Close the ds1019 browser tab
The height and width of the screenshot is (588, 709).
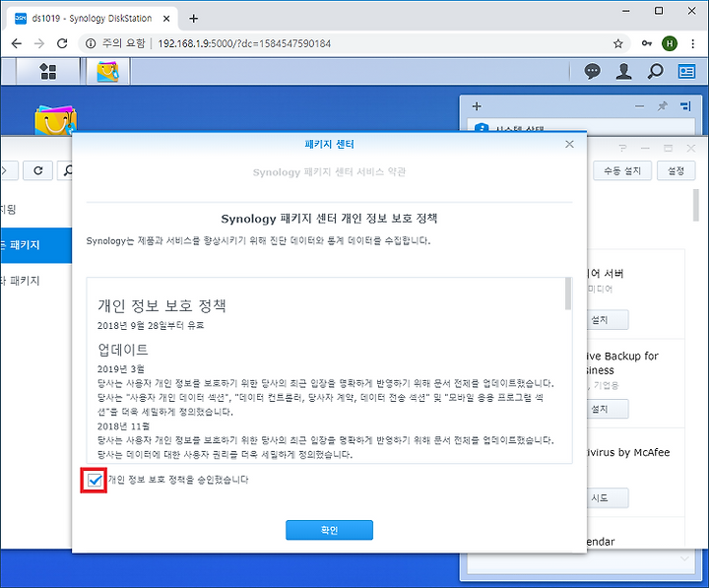click(166, 19)
